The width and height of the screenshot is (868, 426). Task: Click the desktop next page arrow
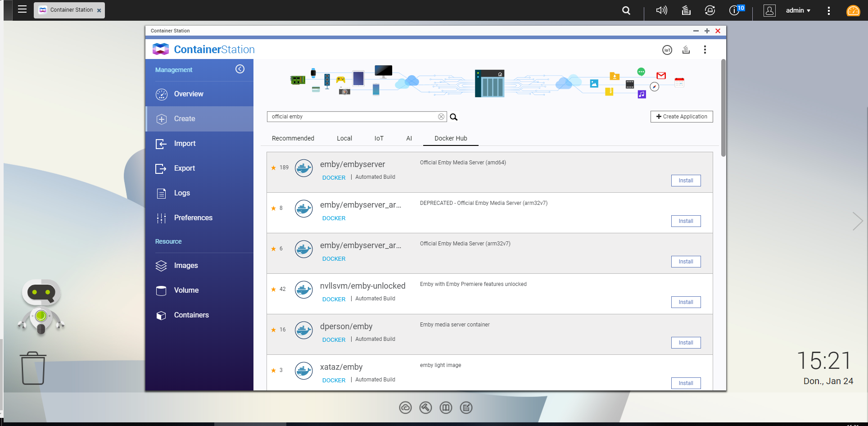[x=857, y=221]
